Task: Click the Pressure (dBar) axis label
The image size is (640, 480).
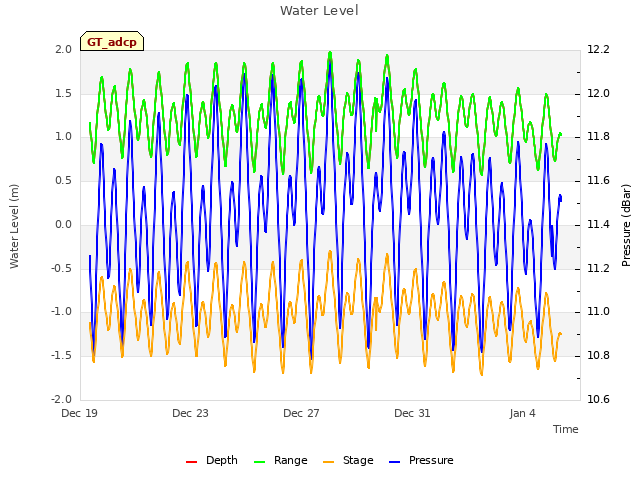Action: pyautogui.click(x=626, y=226)
